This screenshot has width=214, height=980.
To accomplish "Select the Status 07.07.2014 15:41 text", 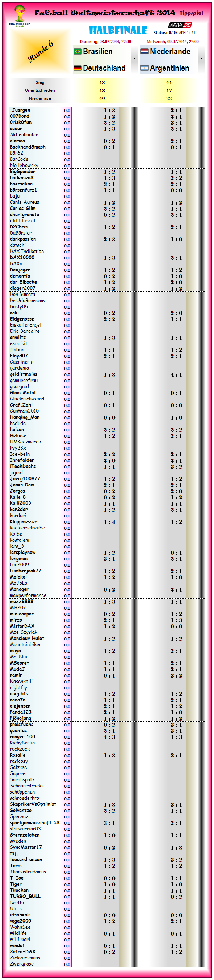I will tap(174, 33).
